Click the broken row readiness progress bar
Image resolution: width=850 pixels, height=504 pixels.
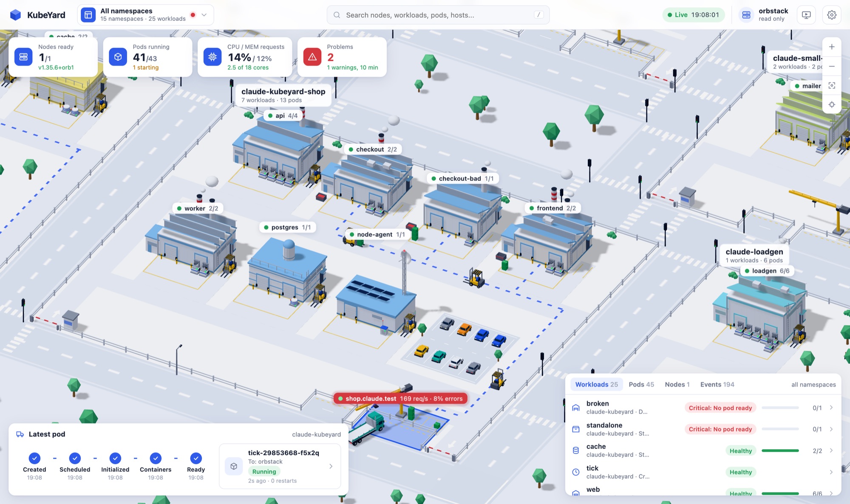[x=780, y=408]
